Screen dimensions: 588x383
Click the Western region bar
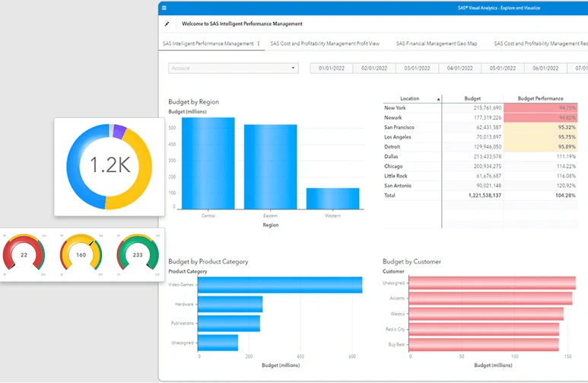tap(332, 199)
